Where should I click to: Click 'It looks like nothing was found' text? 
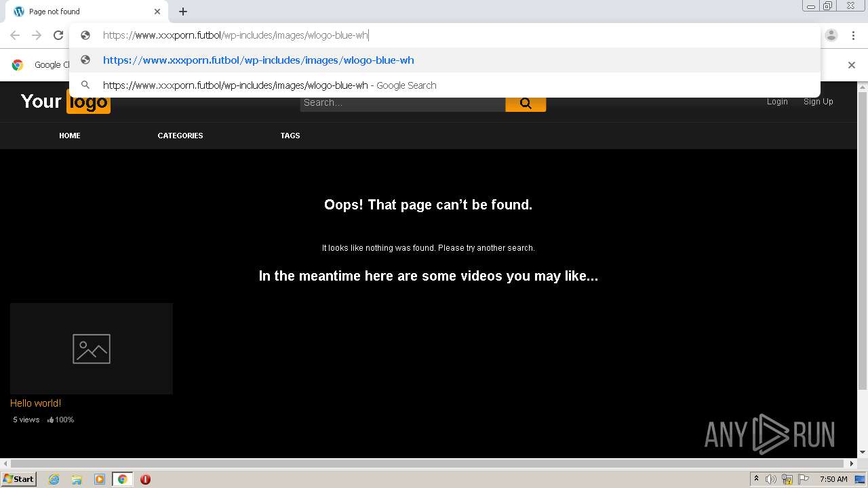click(x=378, y=248)
